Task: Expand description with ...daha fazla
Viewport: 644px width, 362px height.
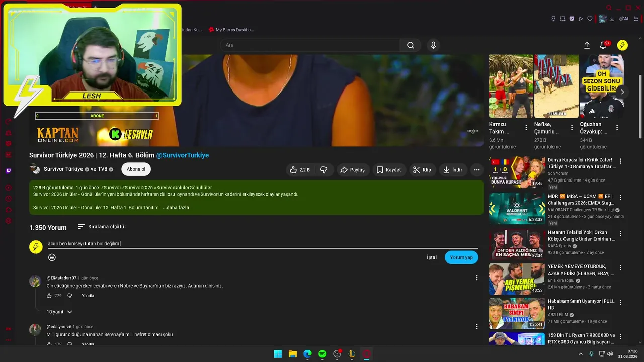Action: (176, 207)
